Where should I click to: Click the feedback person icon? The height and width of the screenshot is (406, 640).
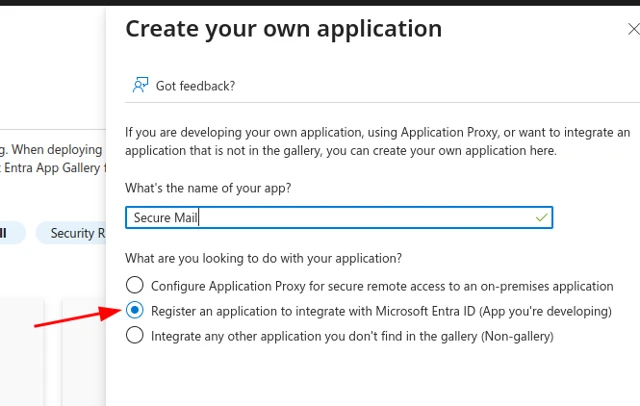(x=140, y=86)
